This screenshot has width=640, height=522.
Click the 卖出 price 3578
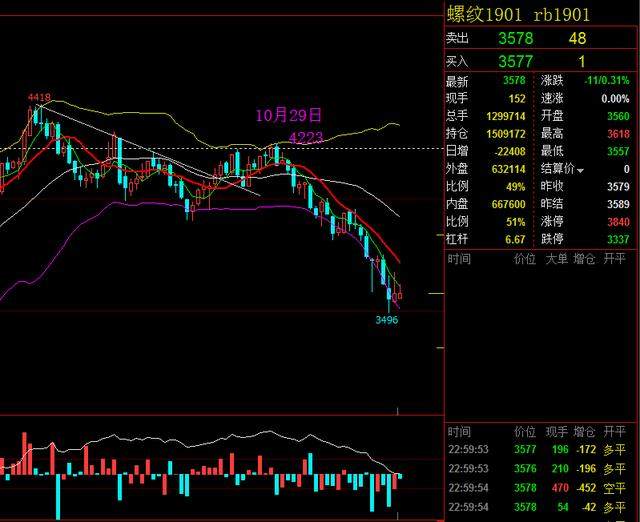[516, 38]
